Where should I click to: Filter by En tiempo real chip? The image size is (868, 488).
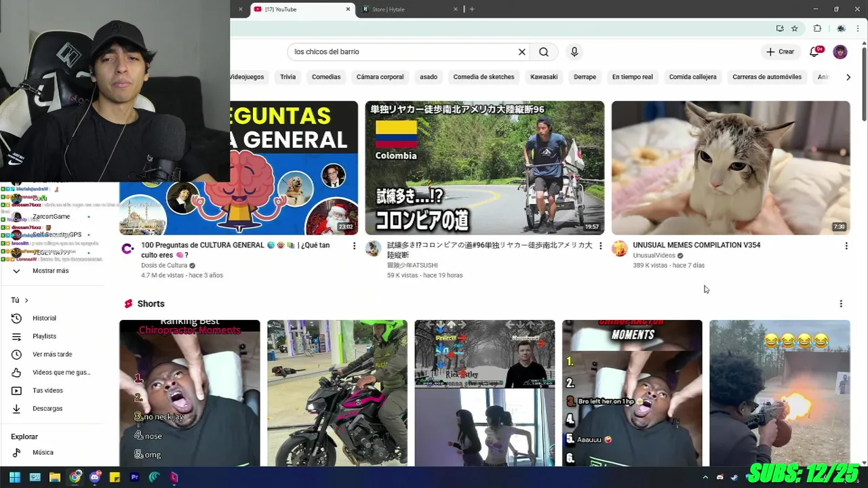[633, 77]
